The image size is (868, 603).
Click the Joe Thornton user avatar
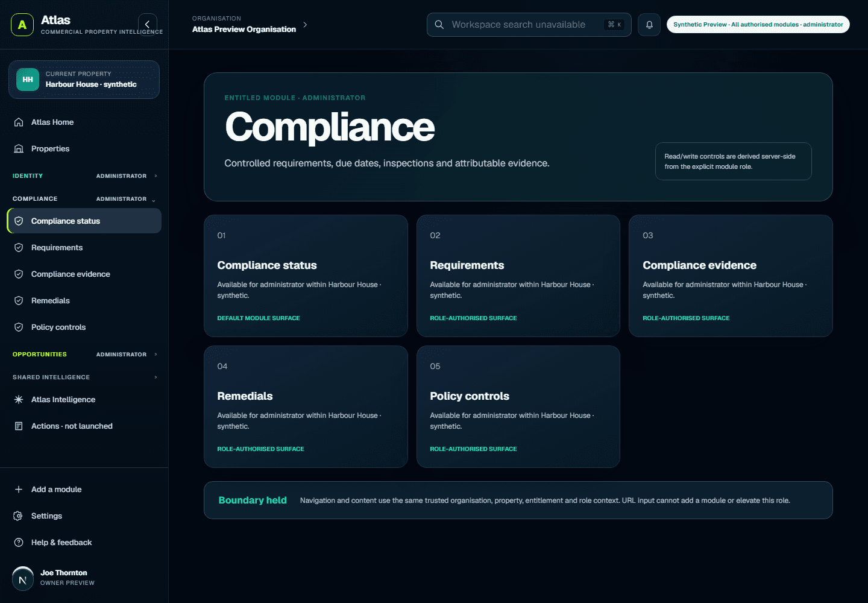(x=23, y=578)
